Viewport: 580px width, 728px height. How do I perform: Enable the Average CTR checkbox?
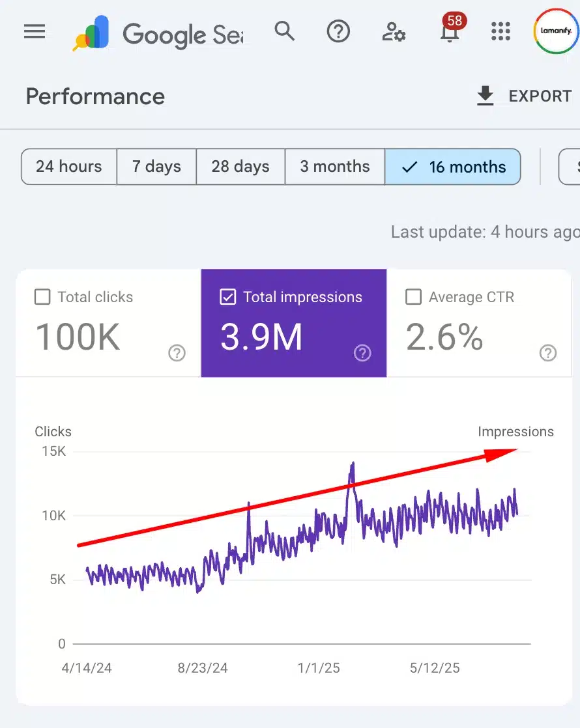(x=413, y=297)
